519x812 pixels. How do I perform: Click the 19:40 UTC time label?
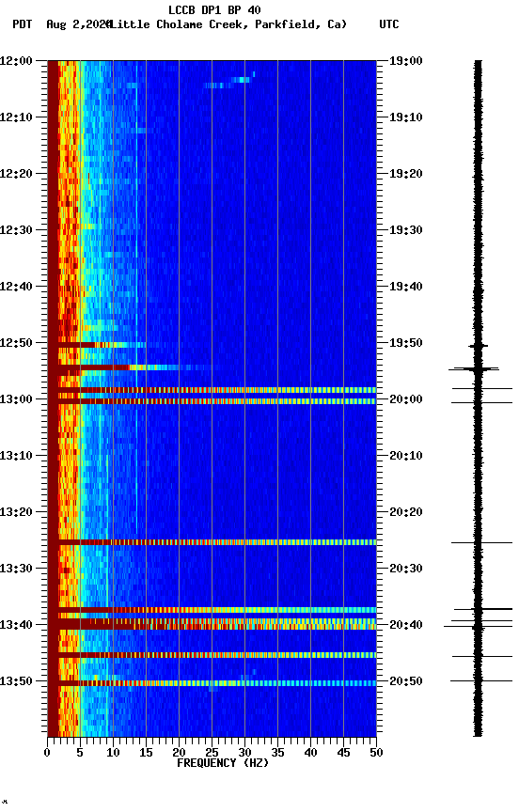click(x=406, y=287)
